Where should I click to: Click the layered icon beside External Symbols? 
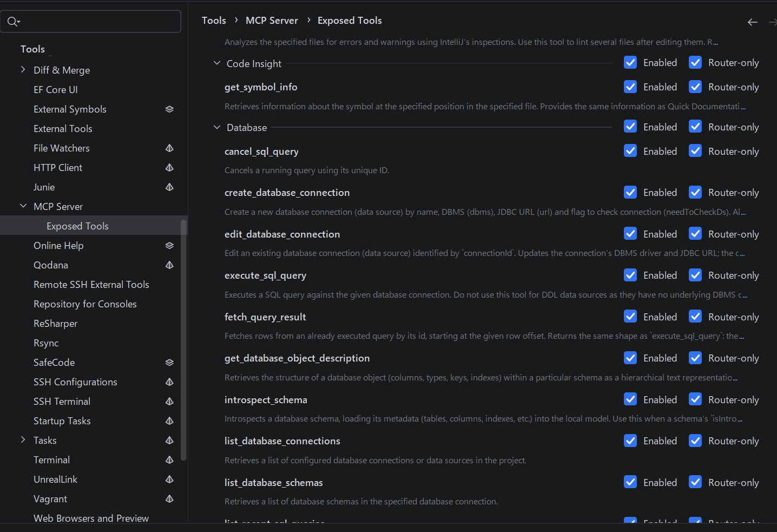click(x=169, y=109)
